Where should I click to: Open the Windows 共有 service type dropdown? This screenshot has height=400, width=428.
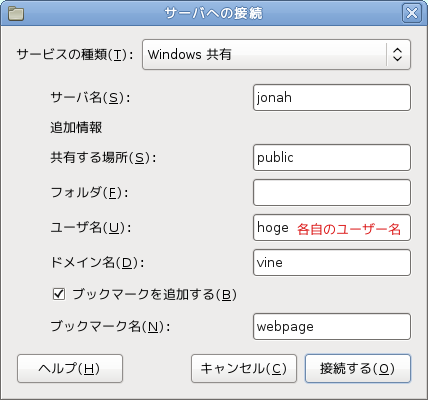pos(276,55)
